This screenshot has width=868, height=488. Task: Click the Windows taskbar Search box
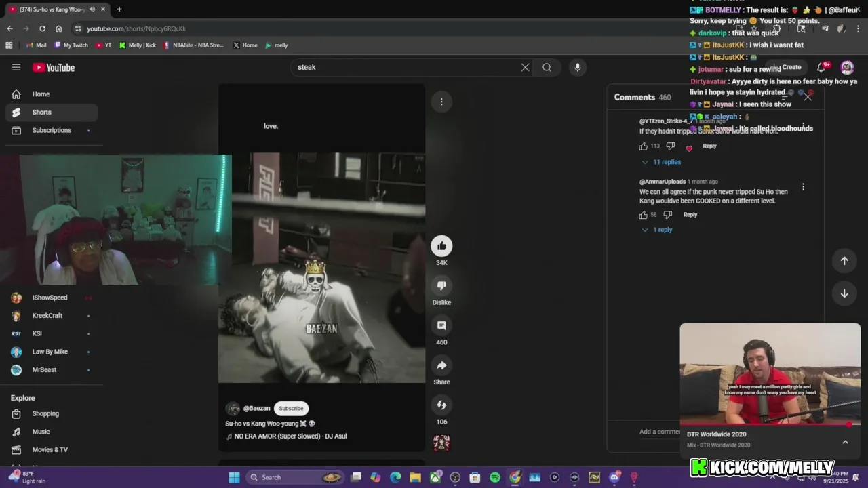[x=294, y=477]
